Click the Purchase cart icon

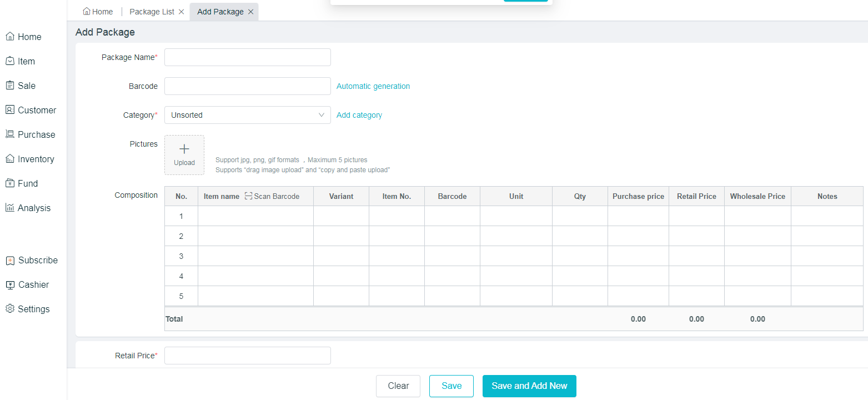pyautogui.click(x=10, y=134)
